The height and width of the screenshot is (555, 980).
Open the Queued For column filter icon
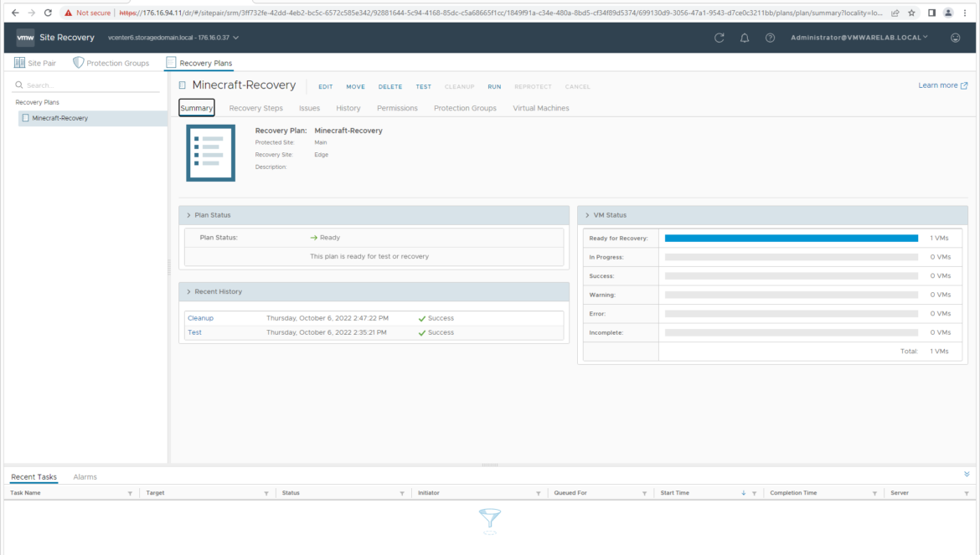[x=644, y=493]
